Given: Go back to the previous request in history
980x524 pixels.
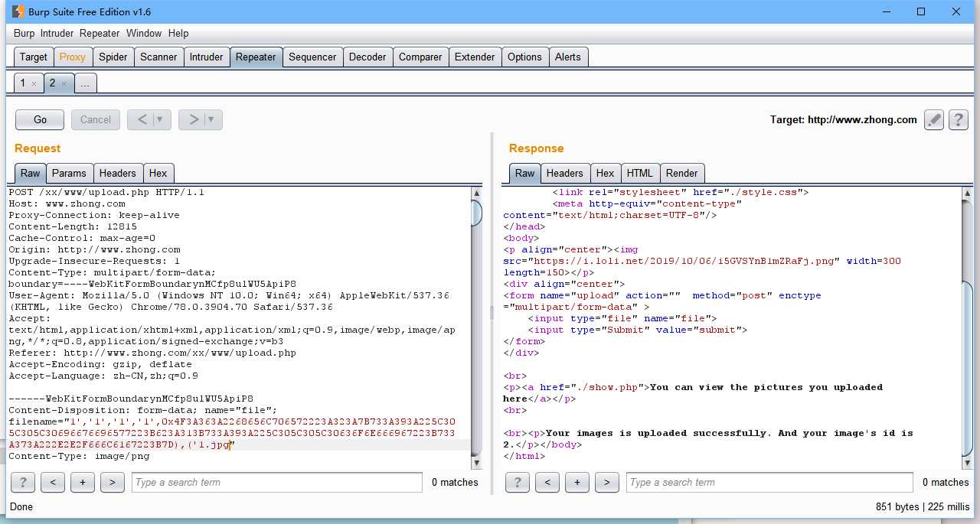Looking at the screenshot, I should pyautogui.click(x=142, y=119).
